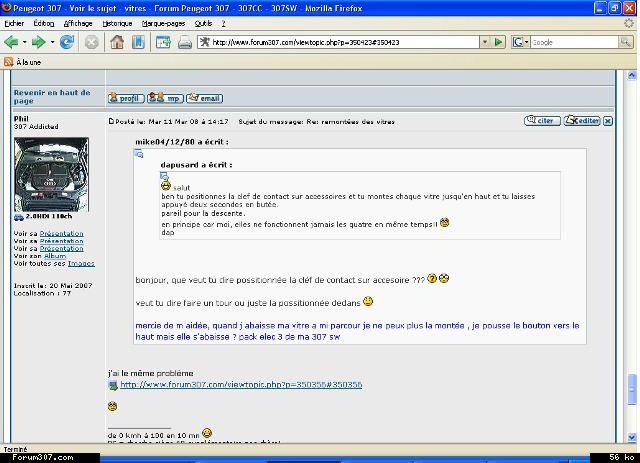The height and width of the screenshot is (463, 640).
Task: Click the Terminé status bar text
Action: click(x=16, y=449)
